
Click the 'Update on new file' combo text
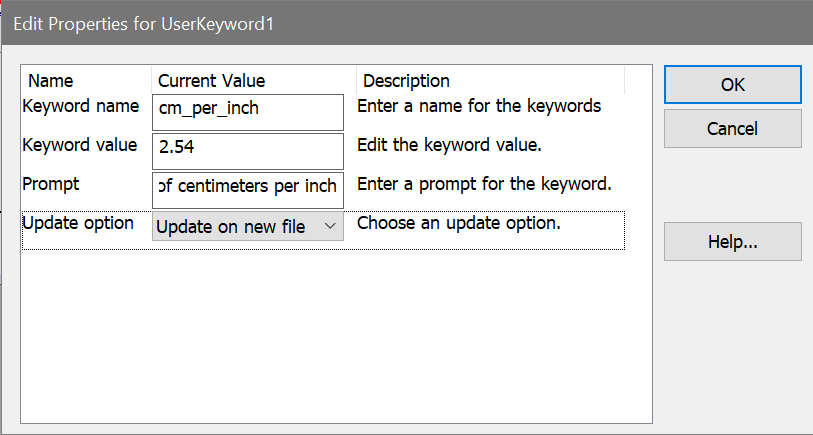pos(232,227)
